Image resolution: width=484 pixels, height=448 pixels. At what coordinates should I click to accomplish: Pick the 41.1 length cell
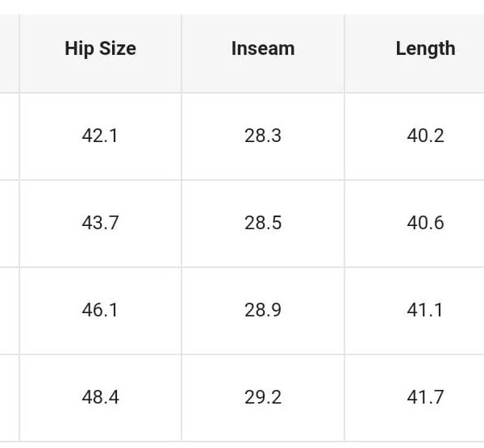coord(425,310)
